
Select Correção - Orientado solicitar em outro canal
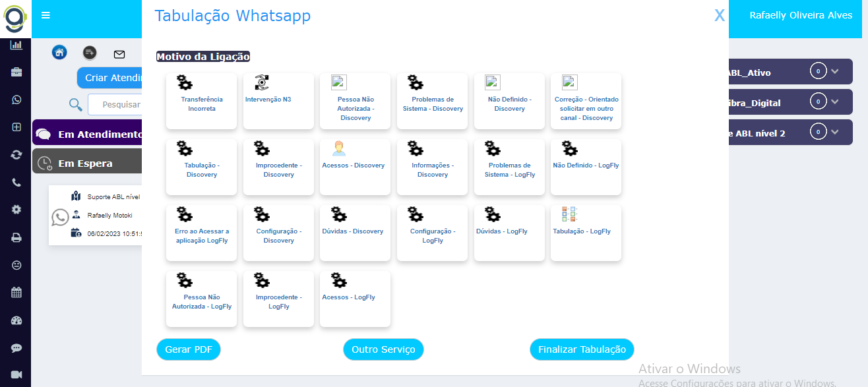(x=586, y=101)
